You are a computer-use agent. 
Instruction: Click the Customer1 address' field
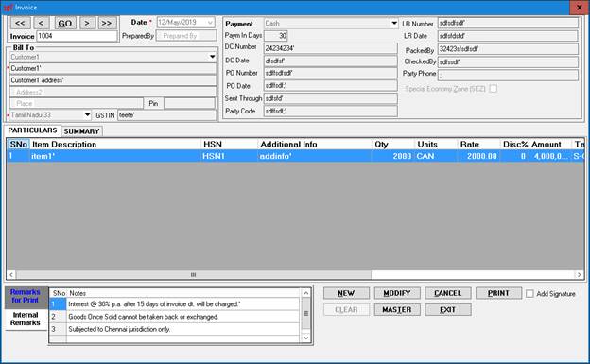pyautogui.click(x=113, y=80)
